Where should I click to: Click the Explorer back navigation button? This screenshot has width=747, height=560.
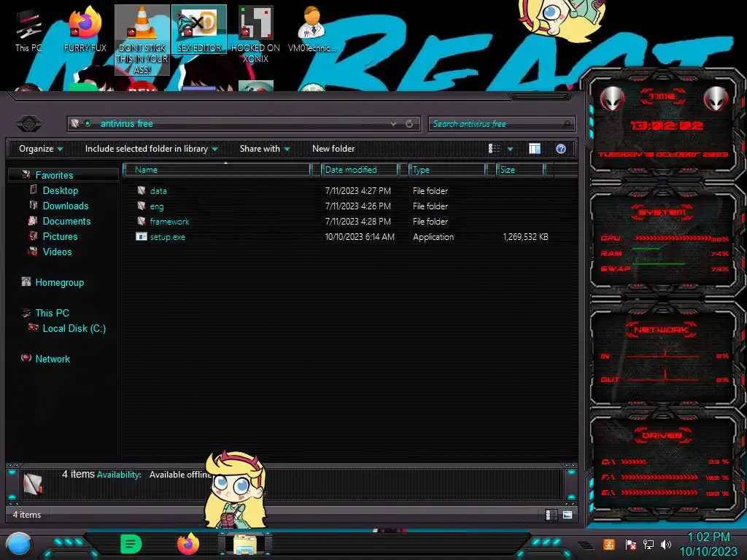click(x=28, y=124)
